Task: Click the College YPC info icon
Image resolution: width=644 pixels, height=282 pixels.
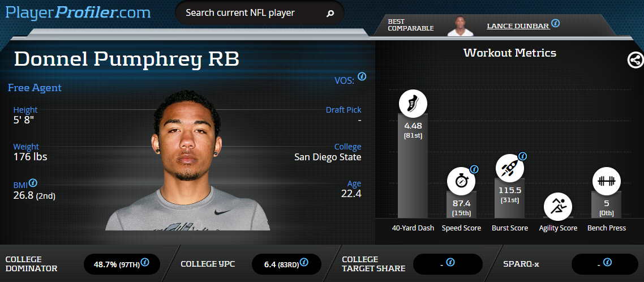Action: point(304,262)
